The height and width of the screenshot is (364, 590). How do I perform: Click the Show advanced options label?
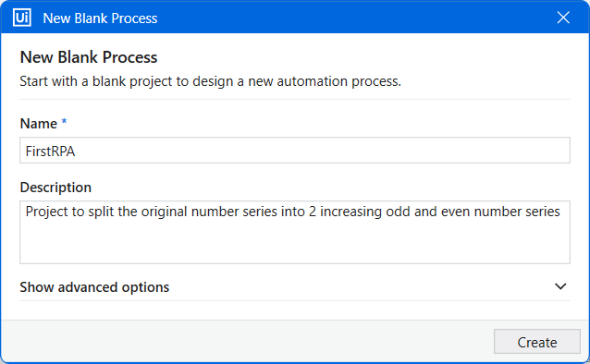coord(94,287)
